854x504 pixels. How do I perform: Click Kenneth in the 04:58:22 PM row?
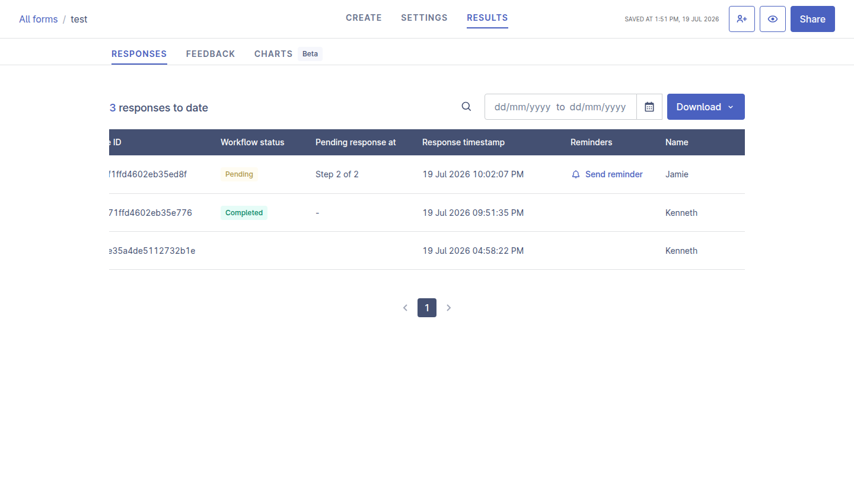tap(681, 251)
